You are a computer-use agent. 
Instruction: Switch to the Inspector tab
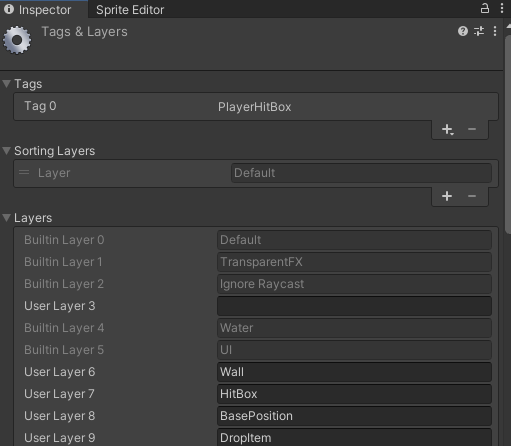pyautogui.click(x=44, y=9)
